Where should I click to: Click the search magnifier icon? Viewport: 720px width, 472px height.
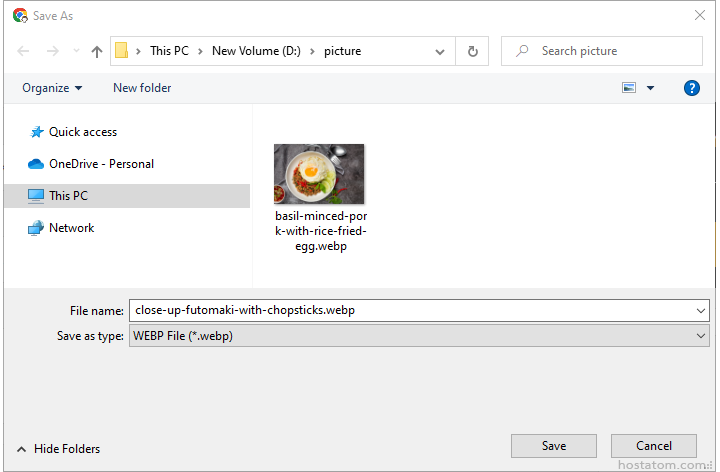(x=522, y=51)
